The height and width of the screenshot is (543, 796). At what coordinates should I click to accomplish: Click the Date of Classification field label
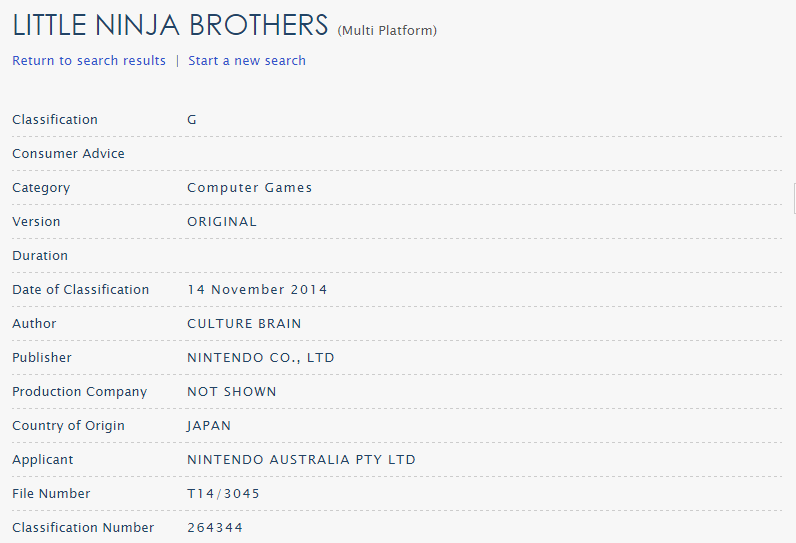[80, 290]
